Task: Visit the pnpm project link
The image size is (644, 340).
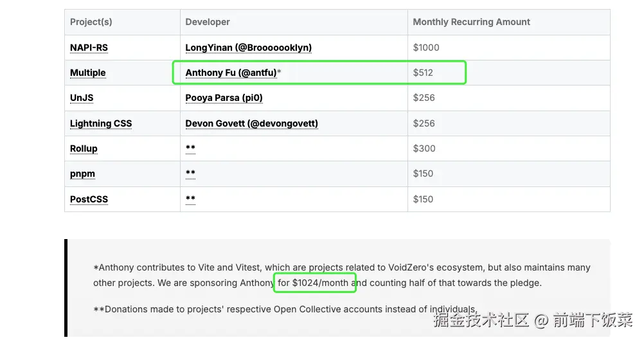Action: pos(82,174)
